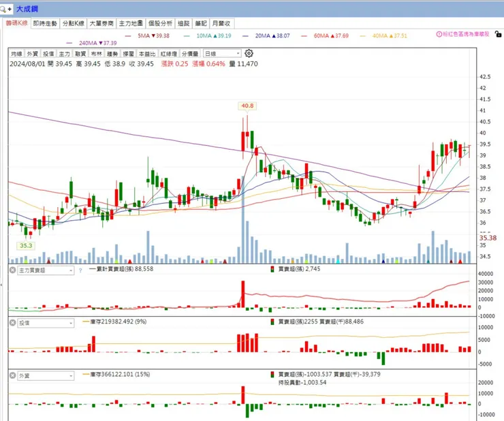This screenshot has width=504, height=421.
Task: Switch to the 筆記 tab
Action: 201,23
